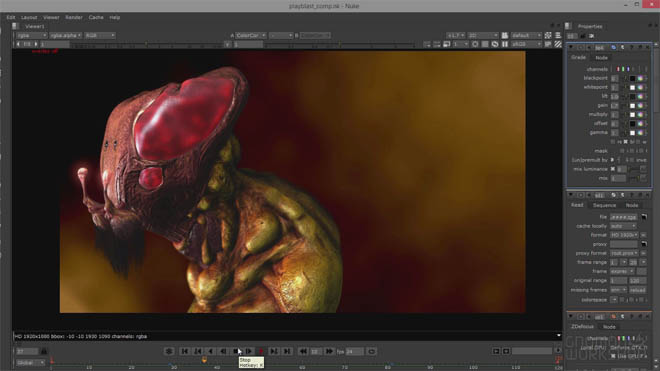This screenshot has width=660, height=371.
Task: Open the default view selection dropdown
Action: [x=526, y=35]
